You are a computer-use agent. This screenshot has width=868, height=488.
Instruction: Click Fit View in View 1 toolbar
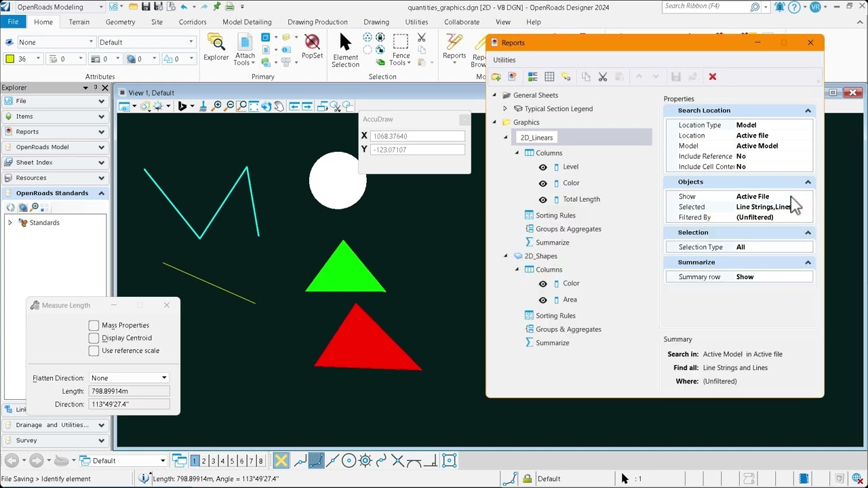tap(254, 106)
